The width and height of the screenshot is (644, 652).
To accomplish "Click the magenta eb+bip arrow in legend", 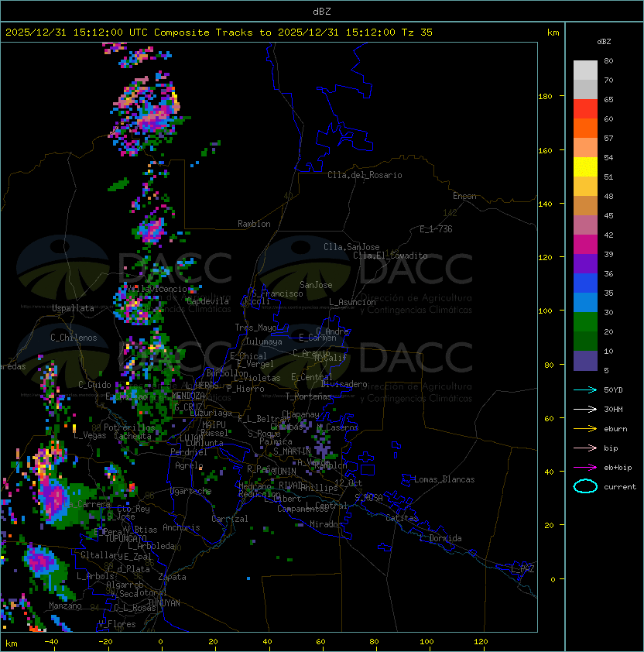I will pos(585,468).
